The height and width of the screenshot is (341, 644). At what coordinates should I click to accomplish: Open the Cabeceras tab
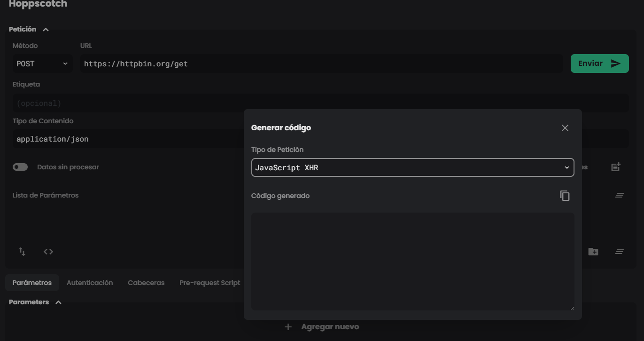pyautogui.click(x=146, y=282)
